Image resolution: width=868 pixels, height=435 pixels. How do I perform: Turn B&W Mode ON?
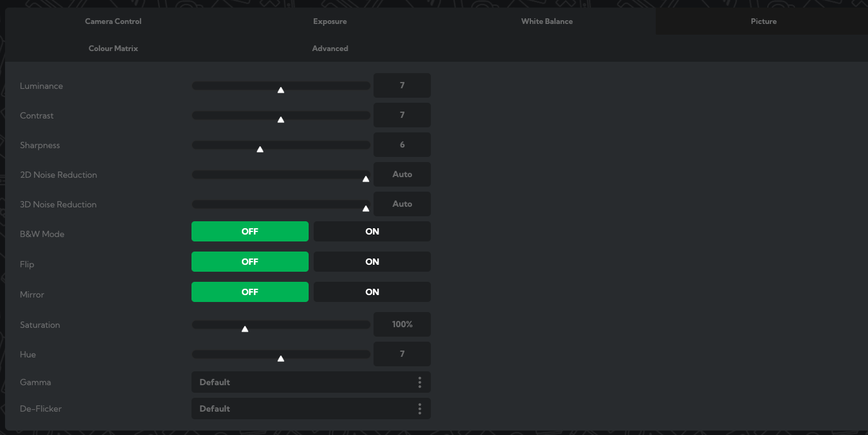tap(372, 231)
